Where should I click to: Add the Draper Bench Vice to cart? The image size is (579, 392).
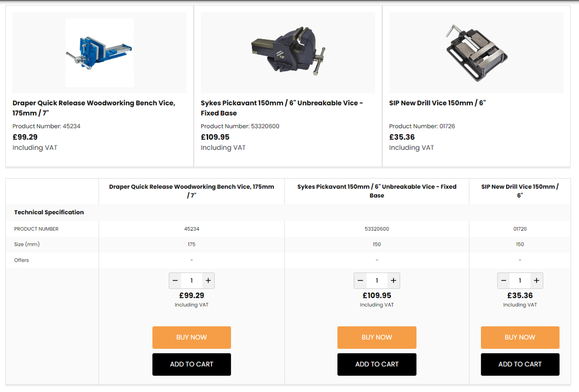pyautogui.click(x=192, y=365)
